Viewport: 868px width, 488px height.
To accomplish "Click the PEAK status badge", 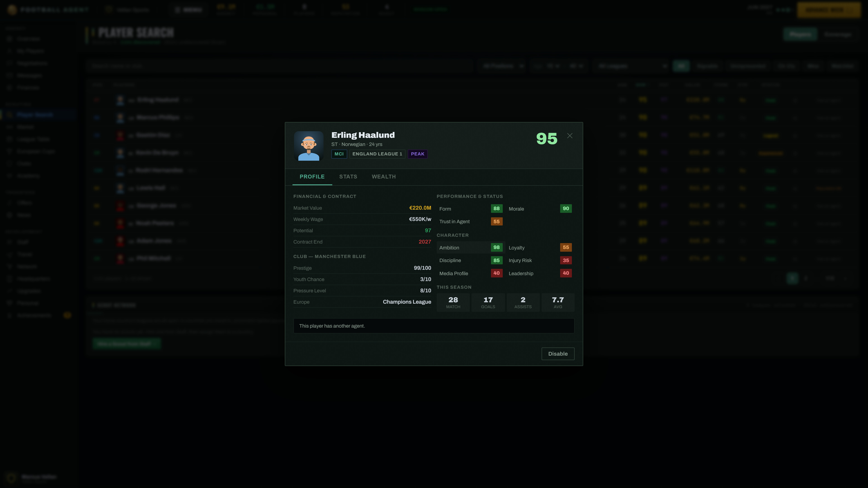I will pyautogui.click(x=417, y=154).
